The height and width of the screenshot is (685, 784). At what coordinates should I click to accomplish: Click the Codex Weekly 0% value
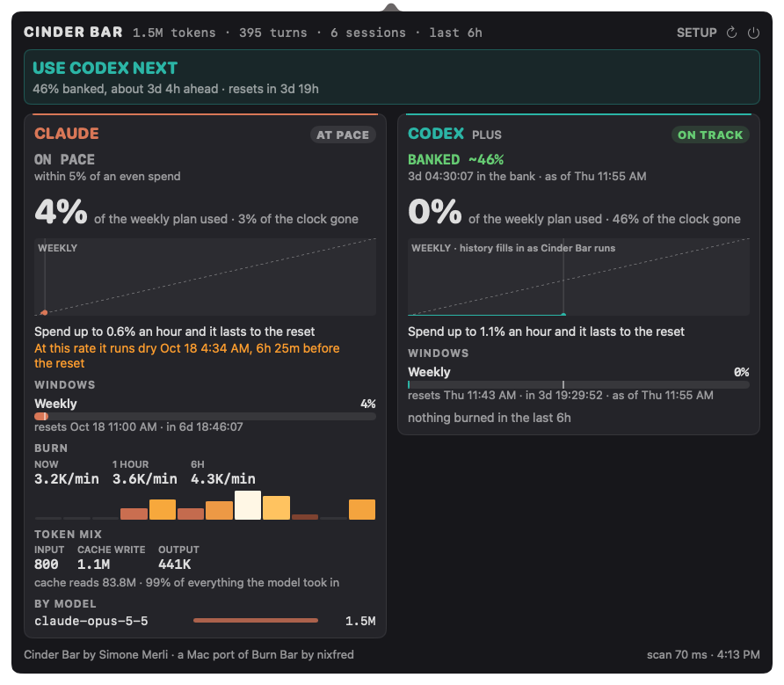tap(742, 372)
